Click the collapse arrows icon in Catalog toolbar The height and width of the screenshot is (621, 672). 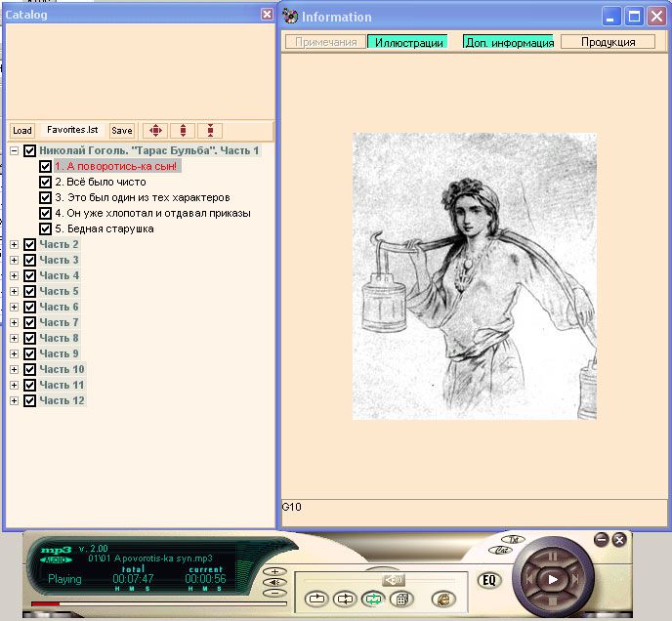tap(211, 131)
